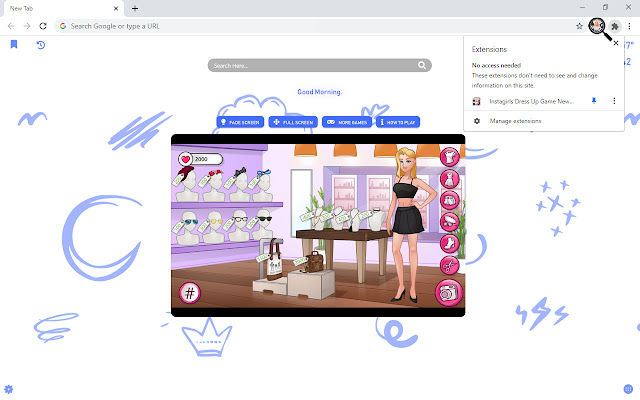Select the scissors hairstyle icon in game
This screenshot has width=640, height=400.
tap(449, 266)
